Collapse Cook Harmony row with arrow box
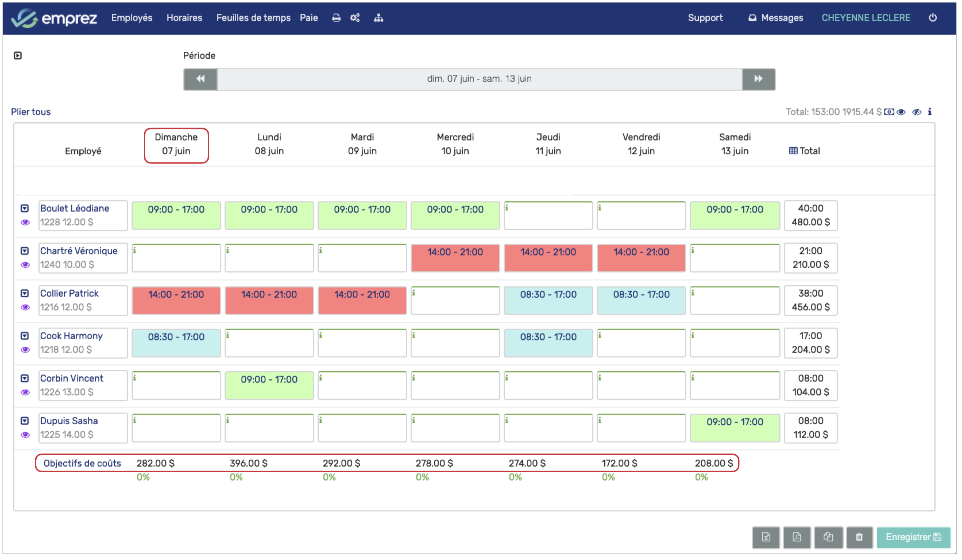962x560 pixels. pos(25,336)
